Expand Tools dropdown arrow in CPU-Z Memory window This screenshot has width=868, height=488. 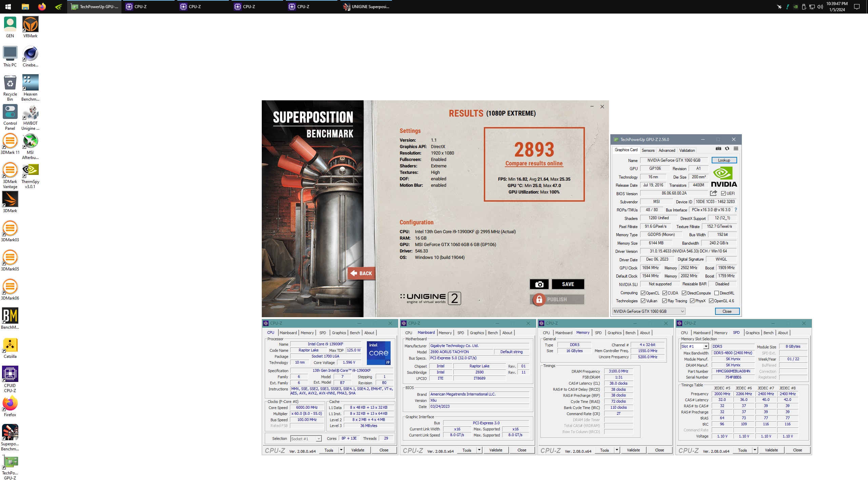[617, 450]
